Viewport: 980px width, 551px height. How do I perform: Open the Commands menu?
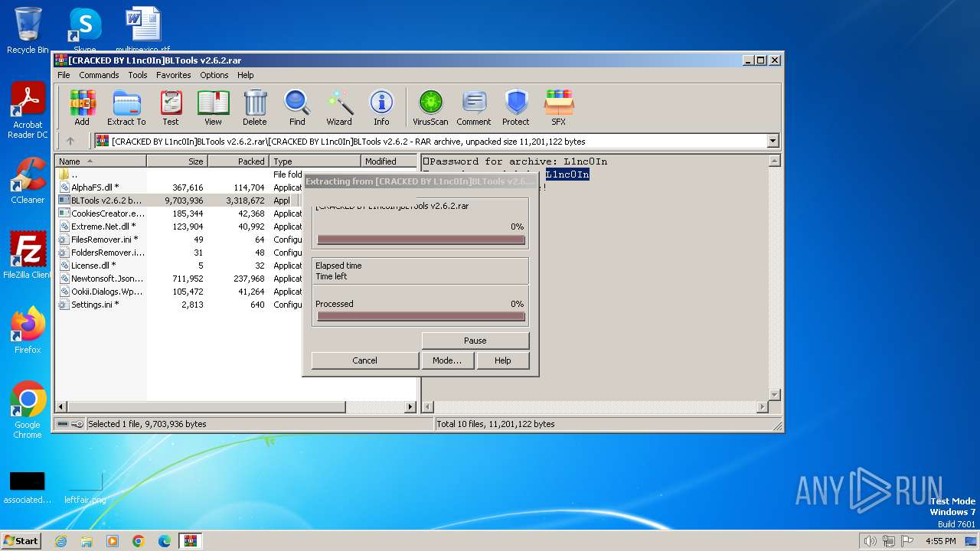click(x=99, y=75)
